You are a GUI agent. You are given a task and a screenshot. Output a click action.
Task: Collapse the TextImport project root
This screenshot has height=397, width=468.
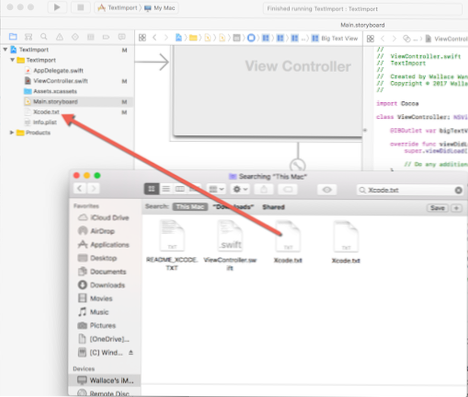pyautogui.click(x=5, y=49)
